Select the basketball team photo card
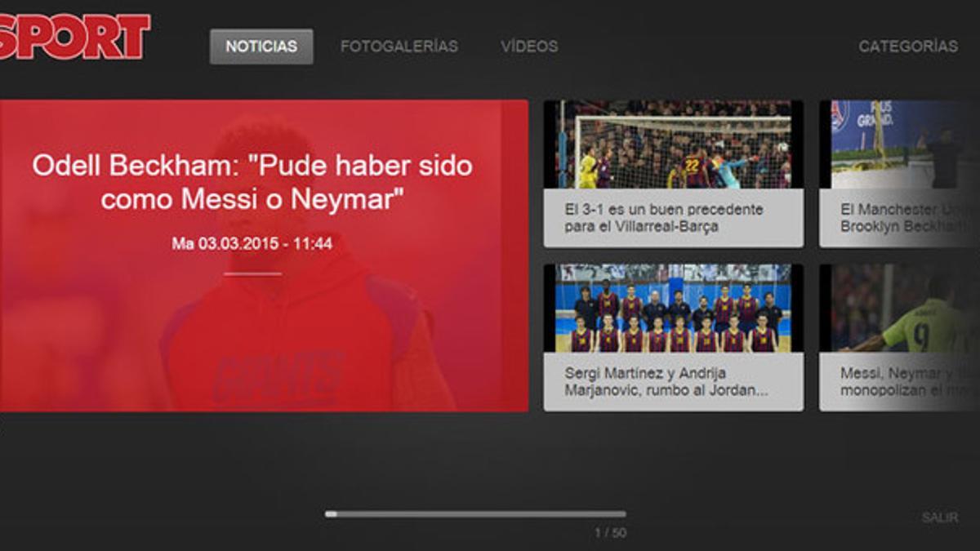The width and height of the screenshot is (980, 551). (674, 306)
